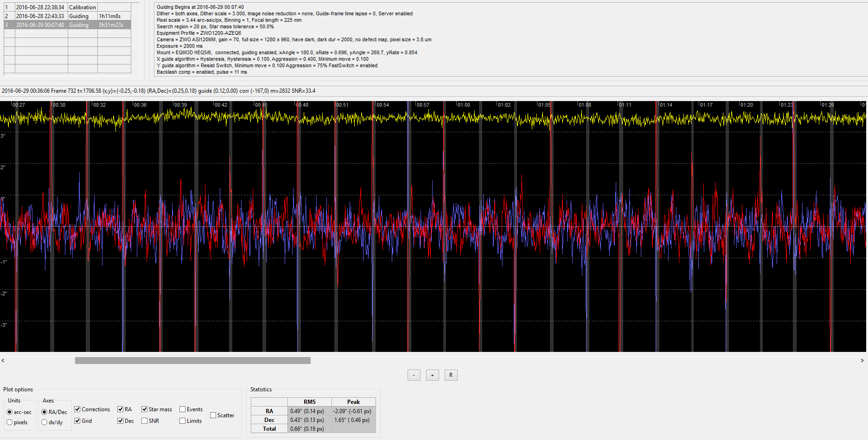This screenshot has width=868, height=440.
Task: Click the 'Camera = ZWO ASI120MM' line
Action: click(294, 39)
